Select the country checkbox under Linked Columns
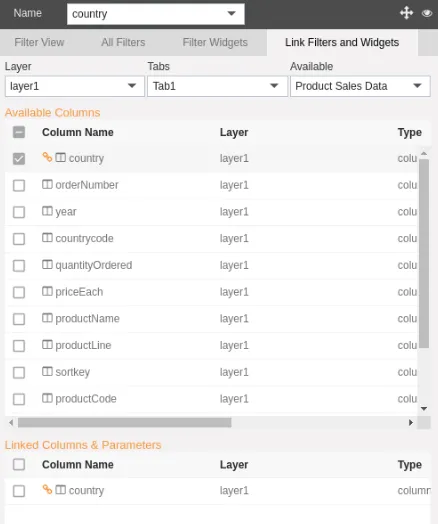 click(x=19, y=491)
